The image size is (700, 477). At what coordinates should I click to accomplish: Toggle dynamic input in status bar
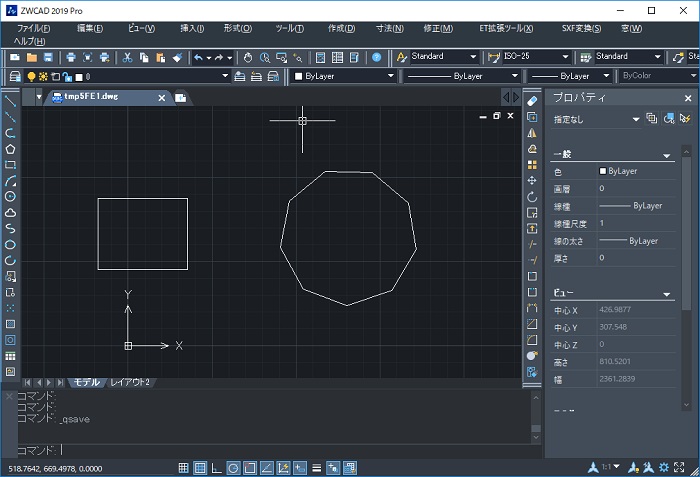(300, 468)
